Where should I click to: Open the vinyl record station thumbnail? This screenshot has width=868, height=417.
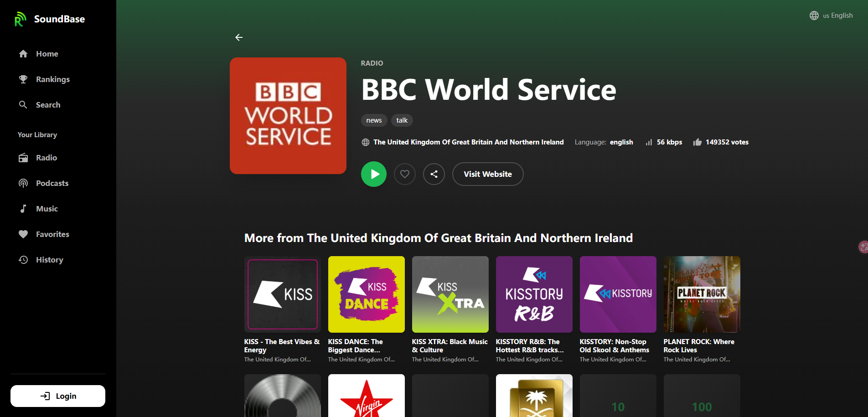(x=283, y=396)
